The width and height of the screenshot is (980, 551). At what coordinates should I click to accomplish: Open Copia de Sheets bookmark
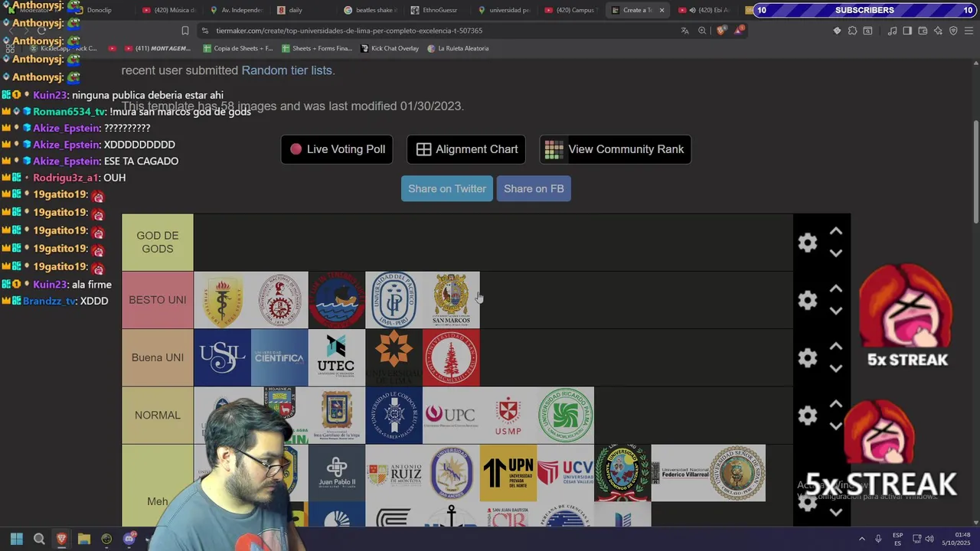click(238, 48)
